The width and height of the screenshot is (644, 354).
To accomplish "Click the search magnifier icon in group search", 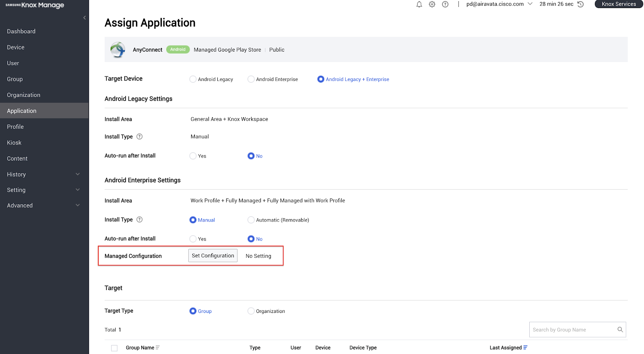I will pos(620,329).
